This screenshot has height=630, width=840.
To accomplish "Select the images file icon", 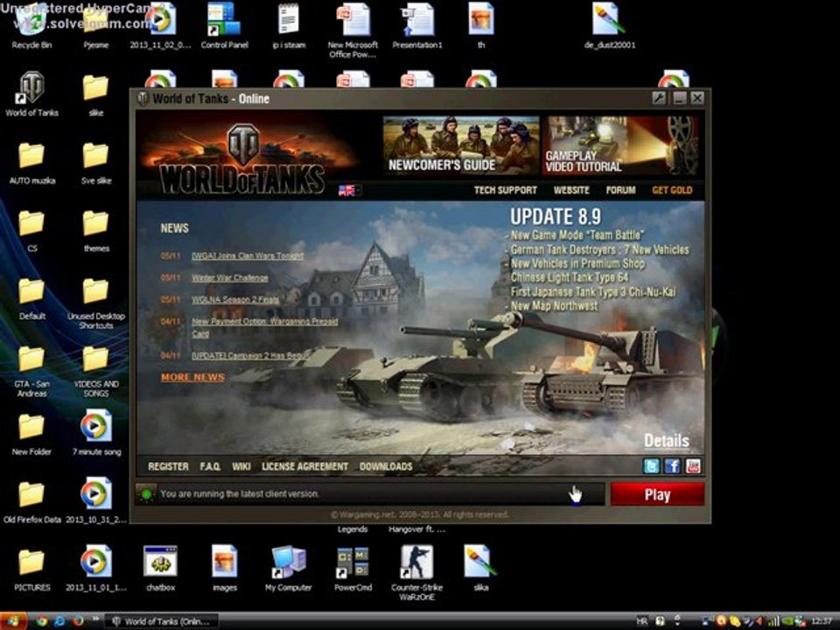I will [x=225, y=569].
